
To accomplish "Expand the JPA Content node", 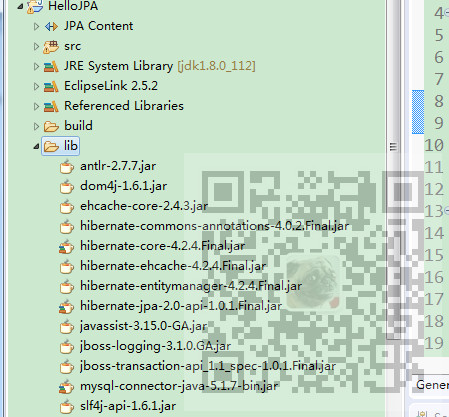I will 36,26.
